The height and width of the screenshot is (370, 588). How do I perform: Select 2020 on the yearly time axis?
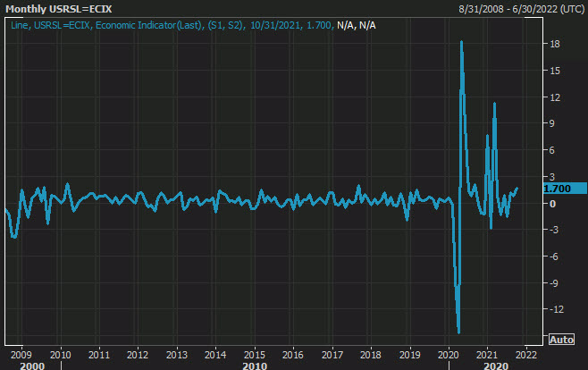point(449,352)
